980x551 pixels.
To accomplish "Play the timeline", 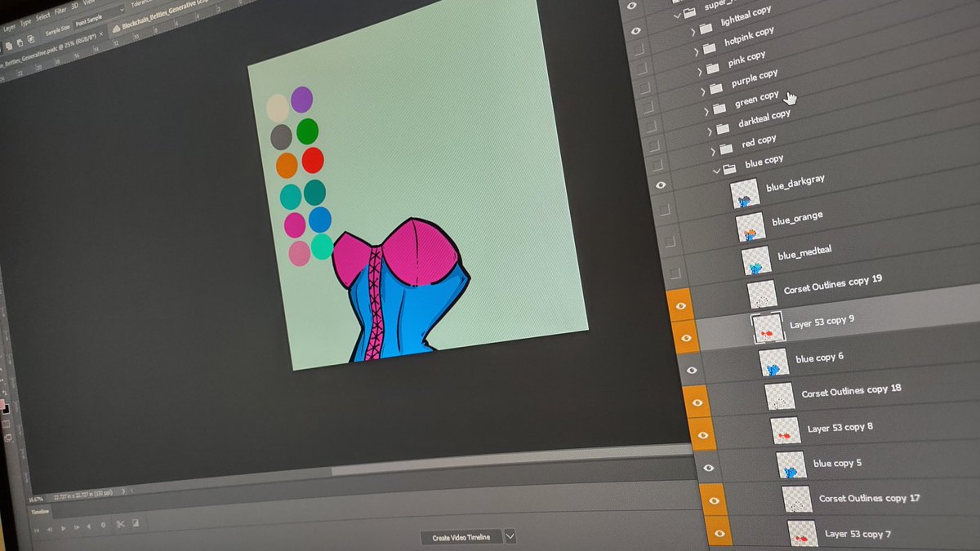I will (63, 528).
